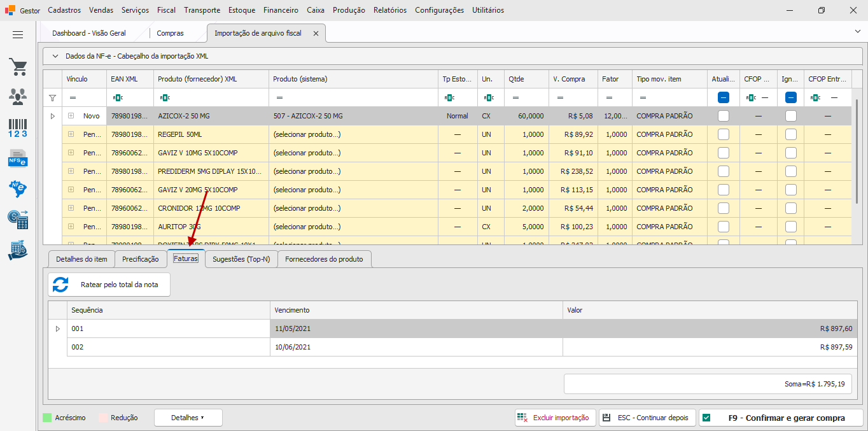The image size is (868, 431).
Task: Tick Atuali... checkbox for CRONIDOR row
Action: coord(724,208)
